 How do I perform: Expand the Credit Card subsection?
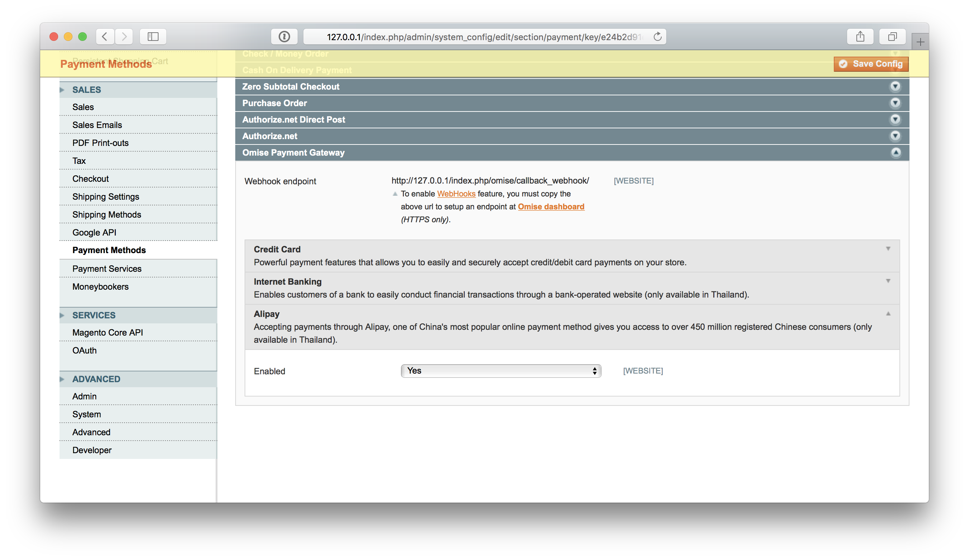(572, 256)
